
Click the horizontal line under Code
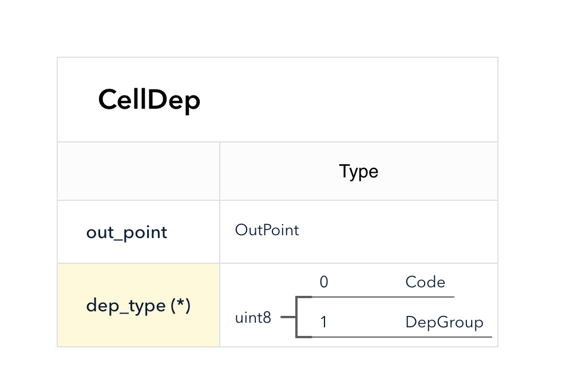tap(383, 297)
